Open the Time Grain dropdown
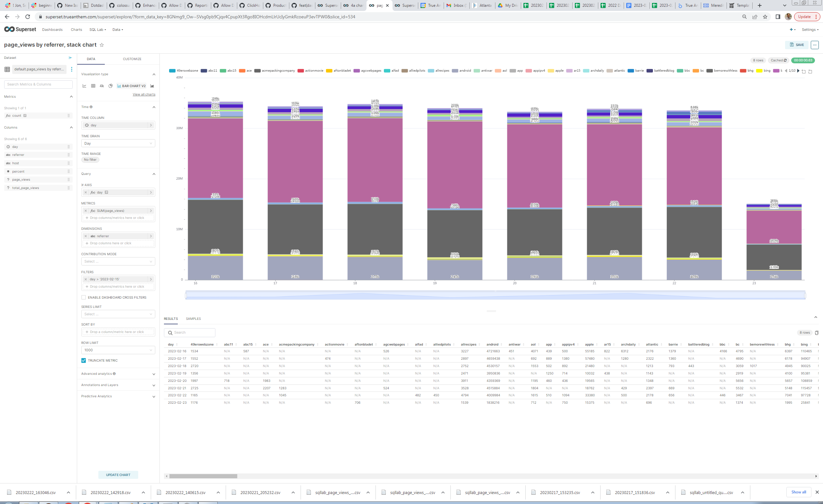 coord(118,143)
